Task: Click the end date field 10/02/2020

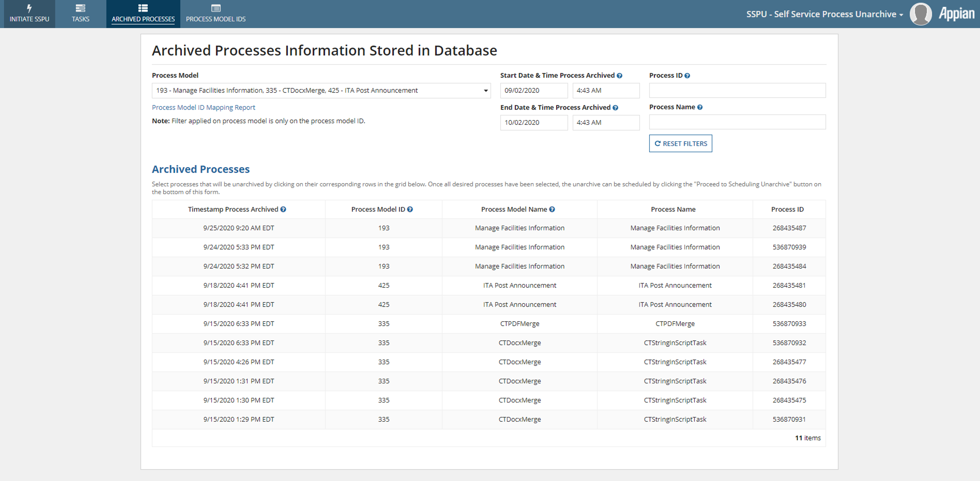Action: 534,123
